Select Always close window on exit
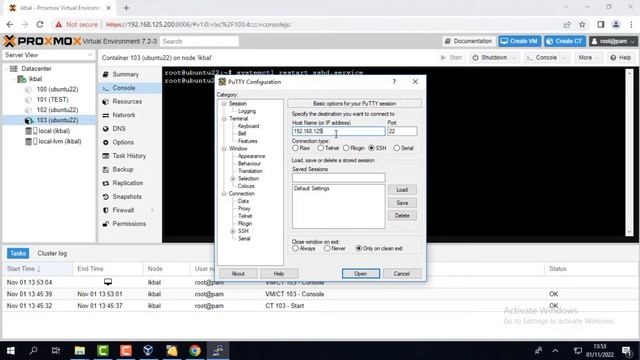This screenshot has width=640, height=360. [295, 248]
